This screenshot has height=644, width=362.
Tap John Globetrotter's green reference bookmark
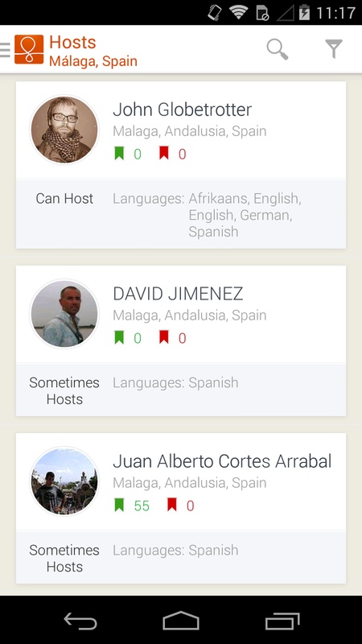[119, 154]
